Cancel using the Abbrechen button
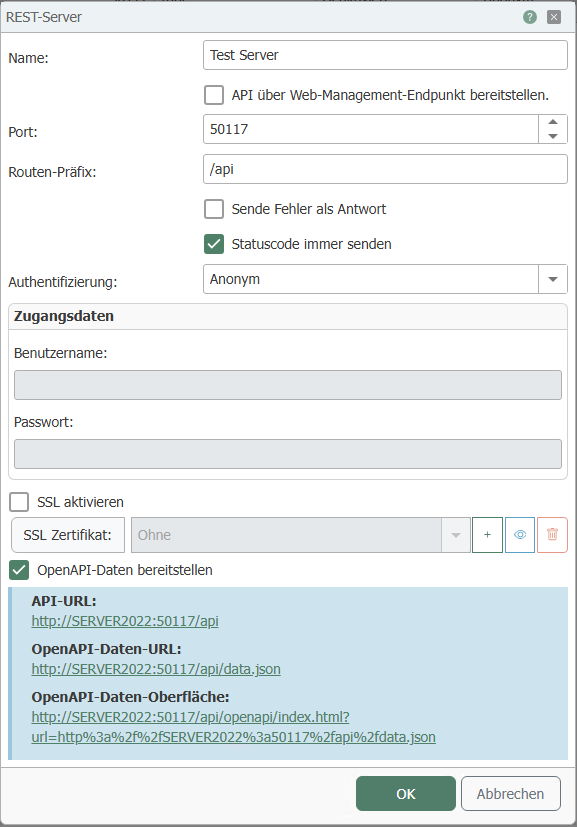577x827 pixels. point(510,793)
